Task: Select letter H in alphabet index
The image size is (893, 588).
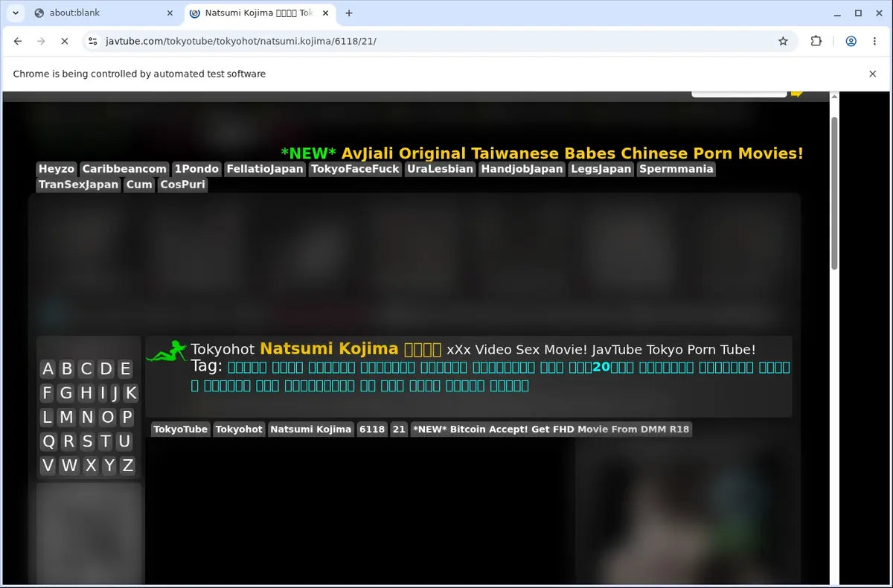Action: click(x=86, y=393)
